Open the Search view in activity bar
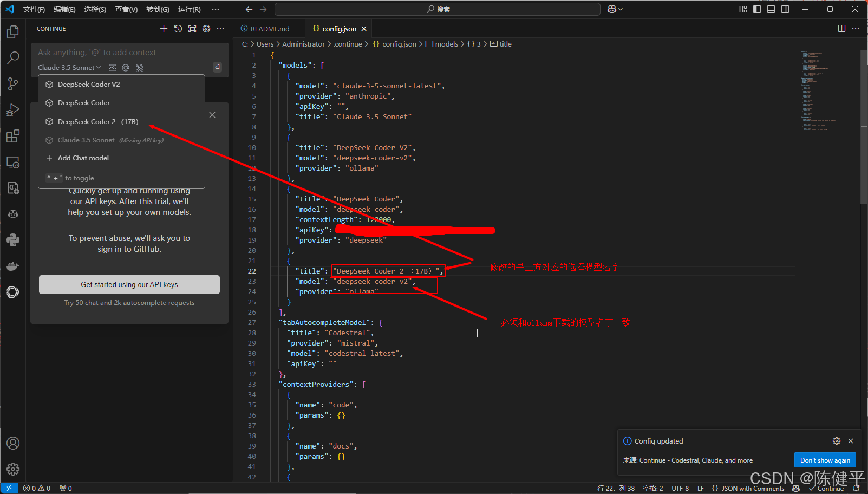Image resolution: width=868 pixels, height=494 pixels. [x=13, y=57]
